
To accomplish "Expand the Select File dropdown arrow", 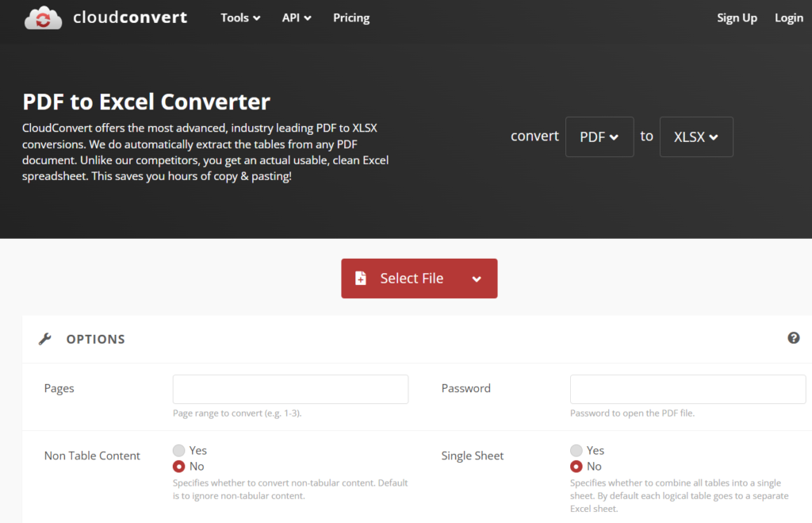I will [477, 279].
